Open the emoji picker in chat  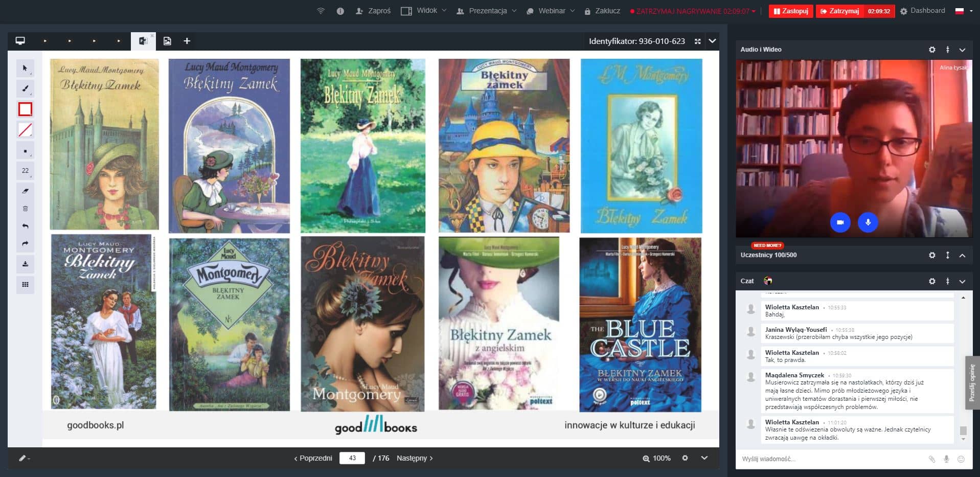(x=961, y=459)
